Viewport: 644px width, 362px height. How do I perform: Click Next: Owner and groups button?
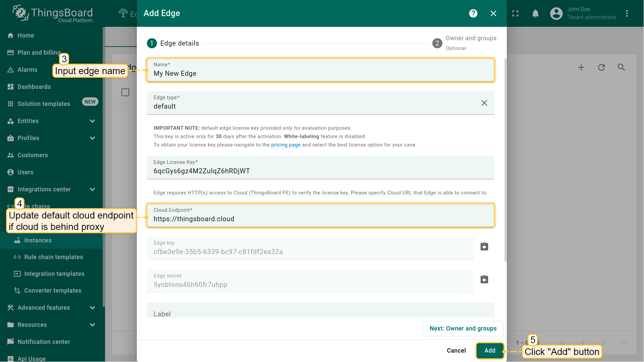click(x=463, y=328)
